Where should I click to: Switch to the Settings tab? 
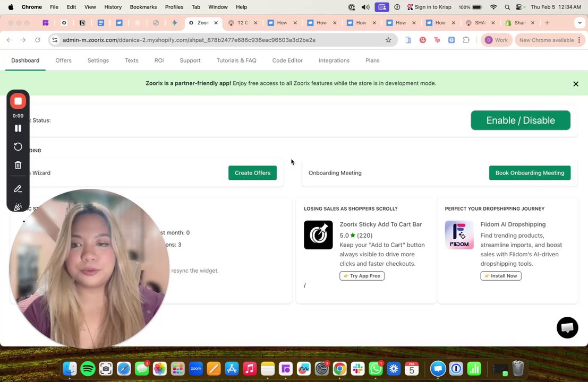pyautogui.click(x=98, y=60)
